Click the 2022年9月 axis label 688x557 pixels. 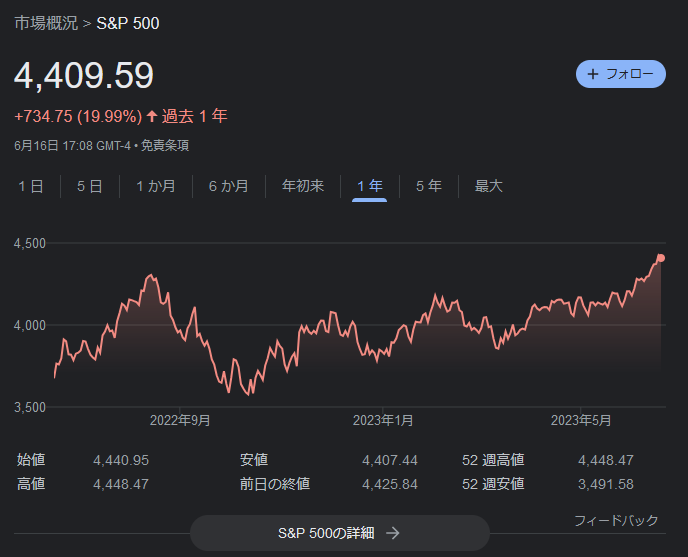pyautogui.click(x=180, y=420)
